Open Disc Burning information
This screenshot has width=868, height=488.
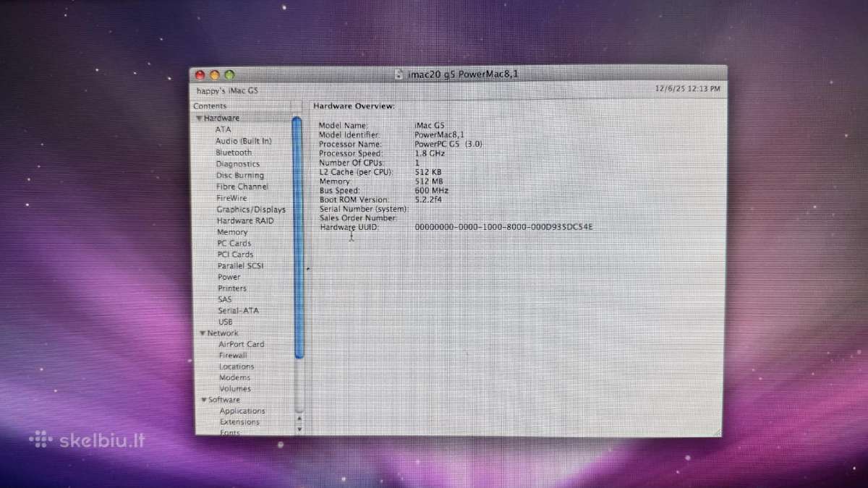(240, 175)
